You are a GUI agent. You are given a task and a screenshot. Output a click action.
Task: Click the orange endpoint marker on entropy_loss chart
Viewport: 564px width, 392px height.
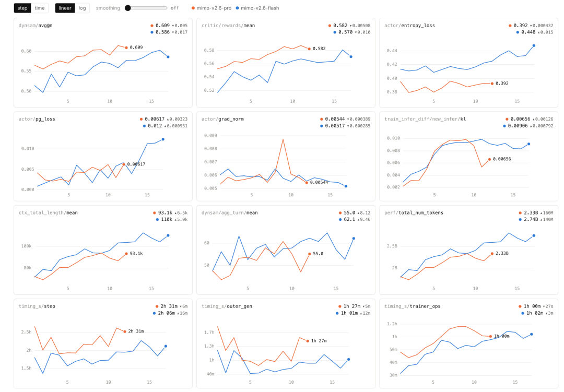click(492, 84)
